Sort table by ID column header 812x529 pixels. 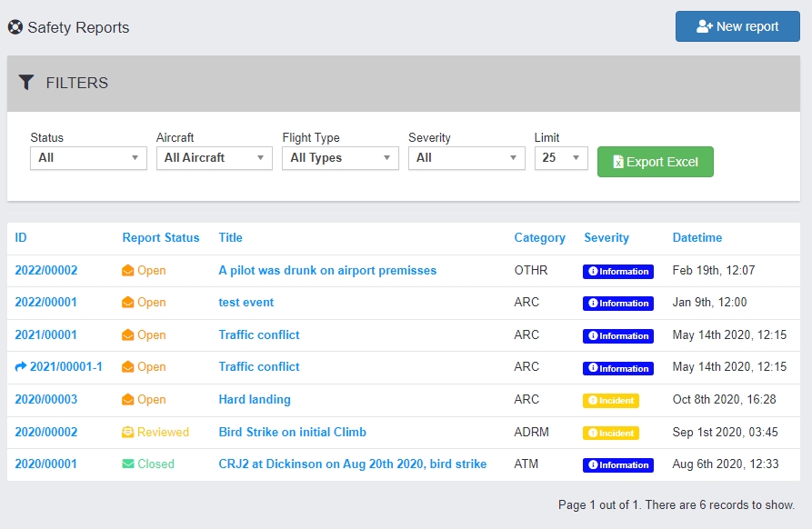pyautogui.click(x=21, y=238)
